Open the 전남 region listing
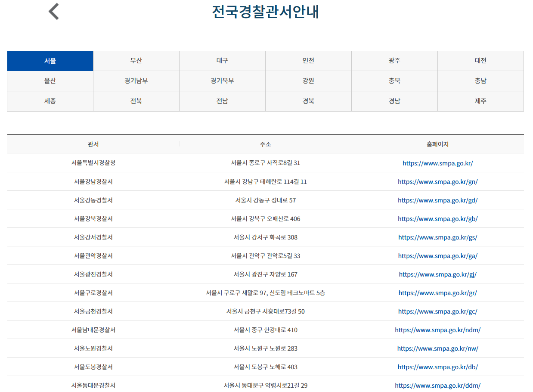Image resolution: width=533 pixels, height=392 pixels. coord(222,101)
